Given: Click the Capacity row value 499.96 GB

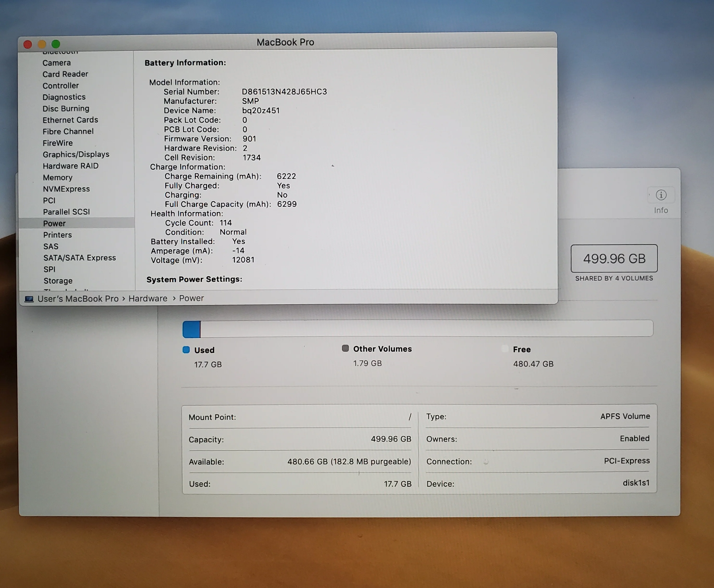Looking at the screenshot, I should (x=391, y=439).
